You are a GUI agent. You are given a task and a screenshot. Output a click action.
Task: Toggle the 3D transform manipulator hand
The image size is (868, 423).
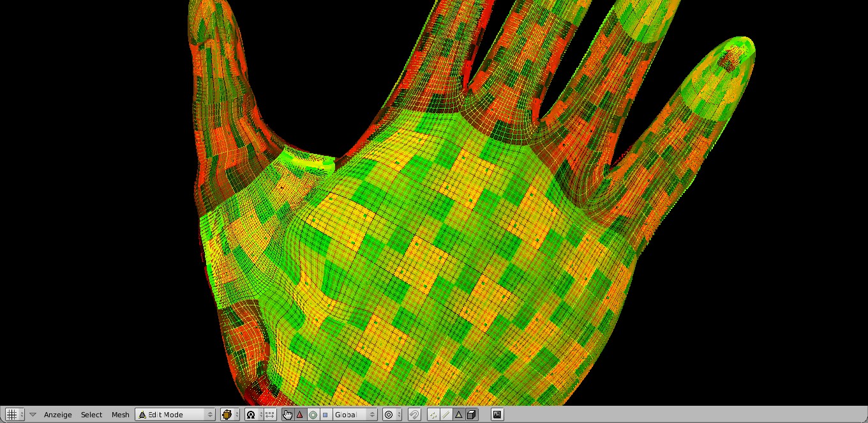[x=287, y=415]
